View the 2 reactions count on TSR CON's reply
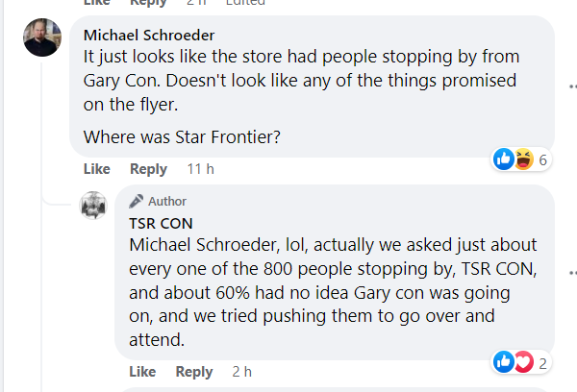577x392 pixels. pos(543,361)
